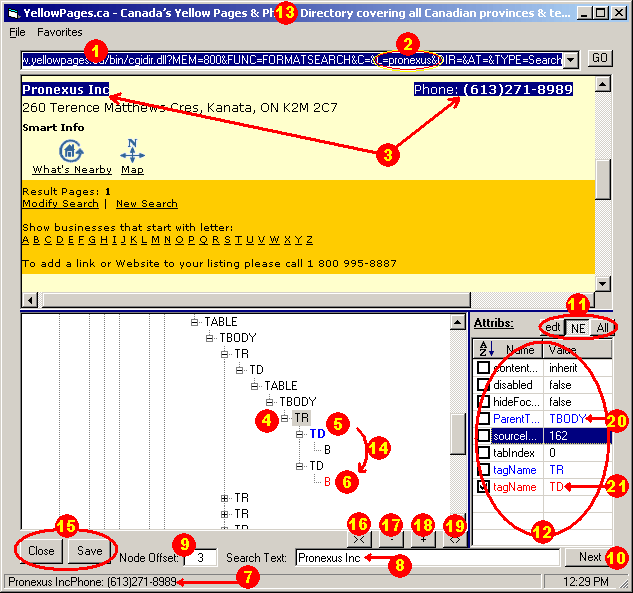Select the highlighted 'Pronexus Inc' heading
The width and height of the screenshot is (633, 593).
click(x=65, y=89)
